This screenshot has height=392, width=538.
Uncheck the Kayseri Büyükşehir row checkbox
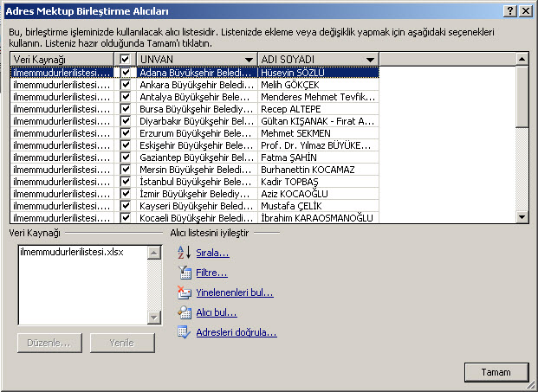(126, 206)
